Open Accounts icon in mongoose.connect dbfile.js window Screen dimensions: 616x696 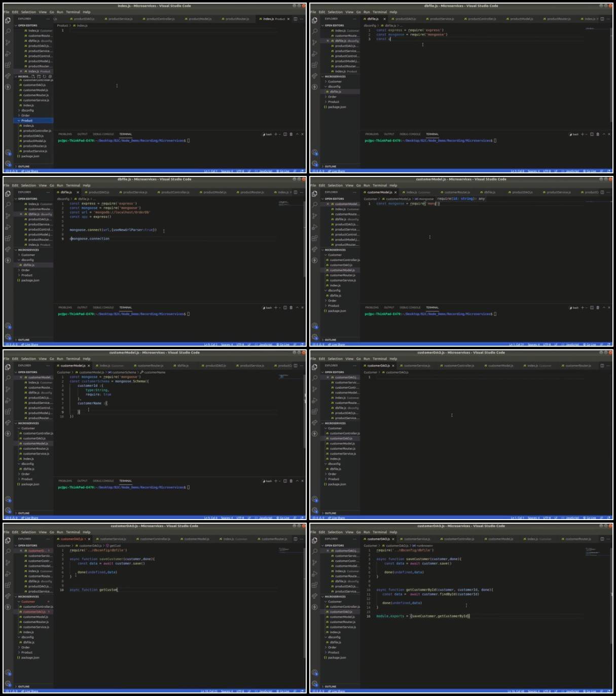8,326
